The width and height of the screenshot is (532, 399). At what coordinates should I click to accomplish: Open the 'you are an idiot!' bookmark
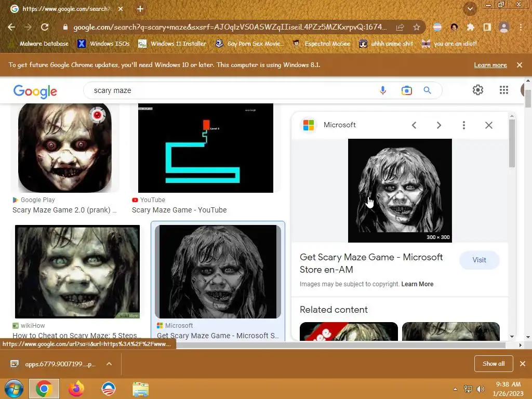(449, 44)
